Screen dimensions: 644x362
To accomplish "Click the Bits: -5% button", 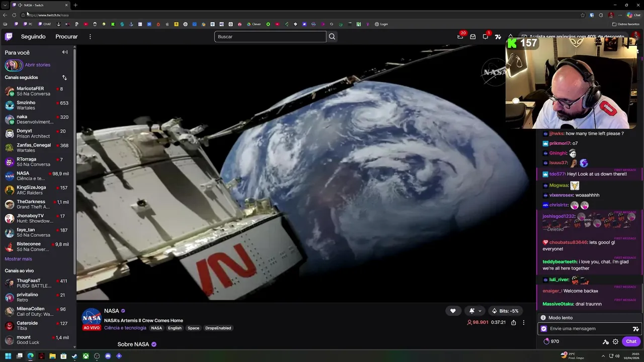I will tap(506, 311).
